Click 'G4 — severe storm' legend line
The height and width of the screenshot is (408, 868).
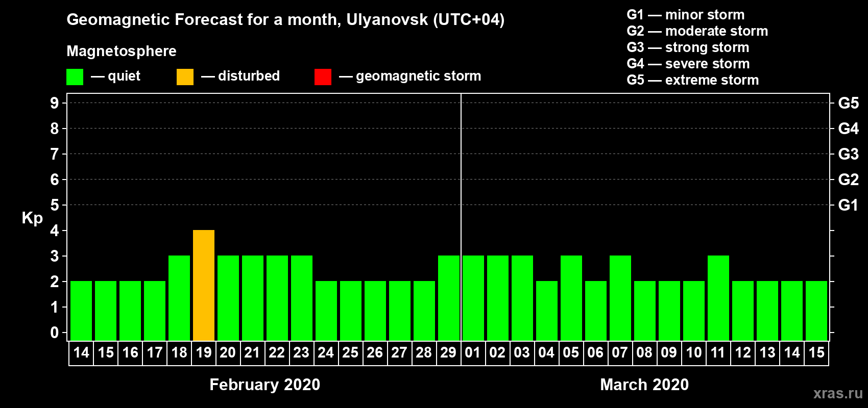(x=688, y=64)
